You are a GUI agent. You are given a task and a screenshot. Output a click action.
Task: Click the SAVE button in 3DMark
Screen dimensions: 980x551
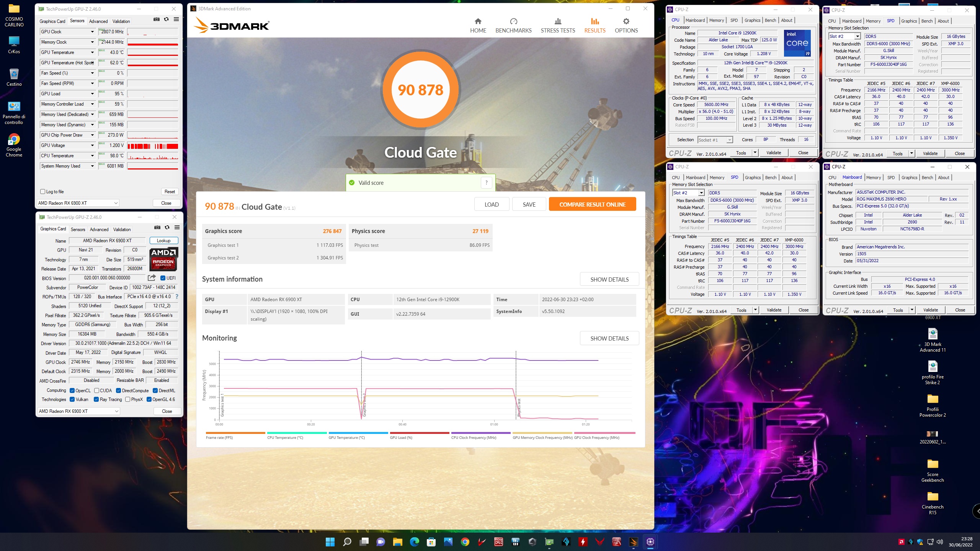pyautogui.click(x=529, y=204)
